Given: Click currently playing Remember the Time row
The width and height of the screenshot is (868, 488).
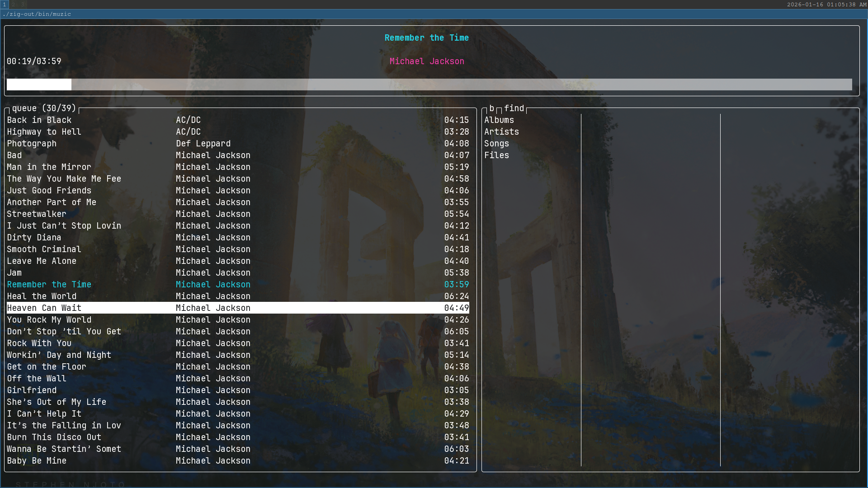Looking at the screenshot, I should click(49, 285).
